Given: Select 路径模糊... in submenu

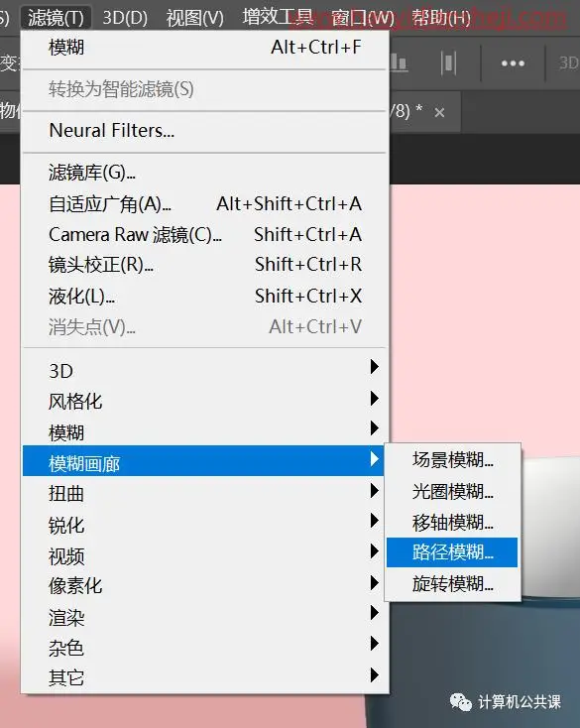Looking at the screenshot, I should 452,552.
